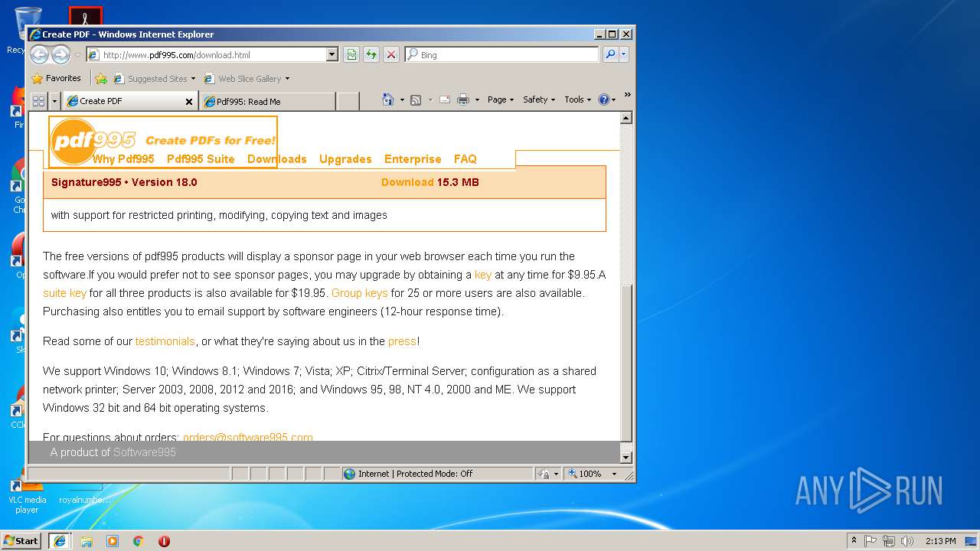Open the FAQ nav link
980x551 pixels.
[x=465, y=159]
